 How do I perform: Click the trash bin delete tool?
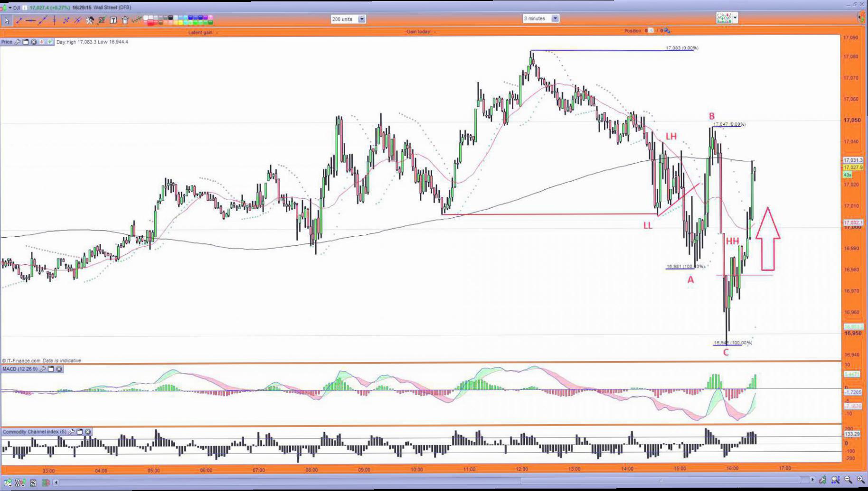pyautogui.click(x=125, y=20)
